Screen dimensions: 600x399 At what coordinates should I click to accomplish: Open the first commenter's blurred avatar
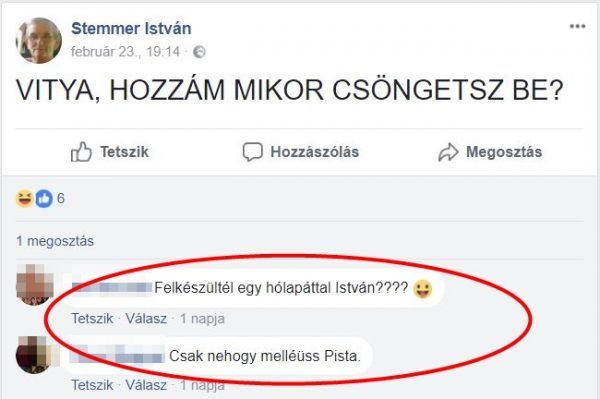[35, 285]
